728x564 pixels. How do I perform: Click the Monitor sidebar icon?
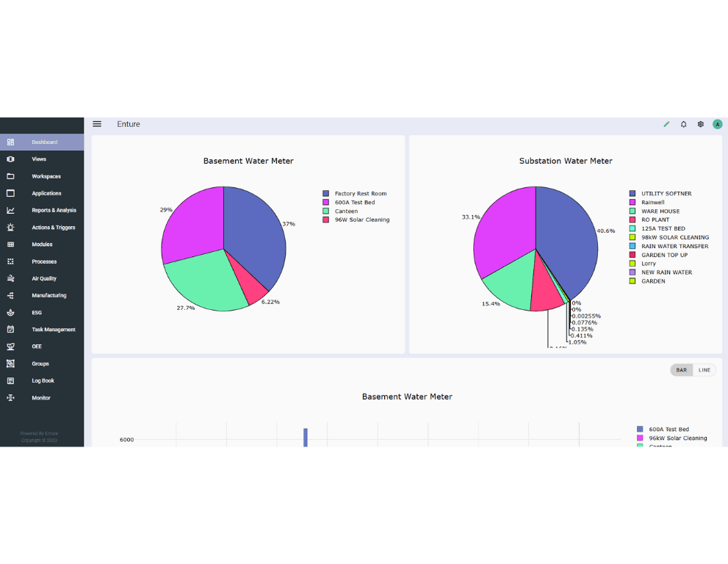pos(10,398)
